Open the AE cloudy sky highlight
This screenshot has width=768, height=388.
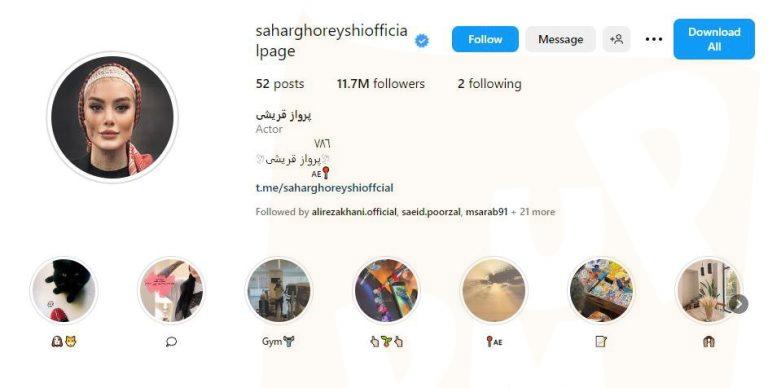click(494, 291)
